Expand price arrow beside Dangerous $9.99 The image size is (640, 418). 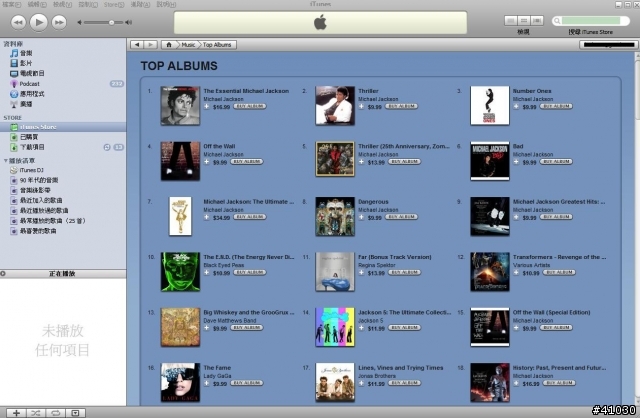361,217
